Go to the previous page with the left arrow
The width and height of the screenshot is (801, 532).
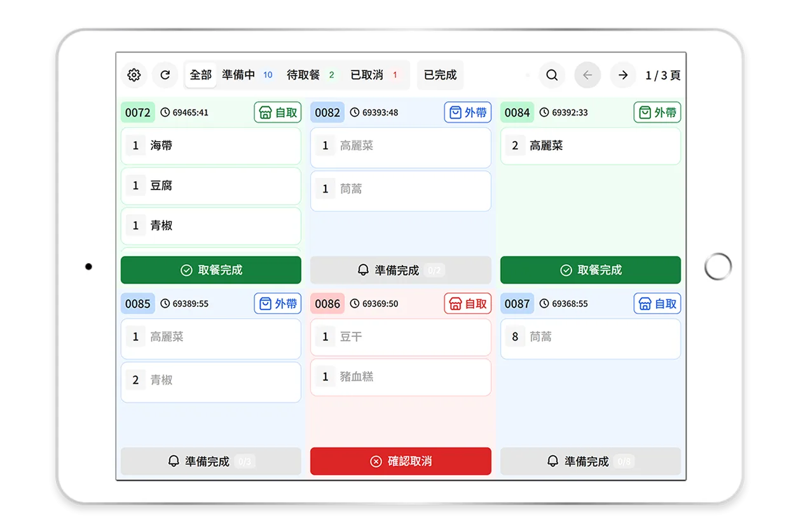[x=587, y=75]
